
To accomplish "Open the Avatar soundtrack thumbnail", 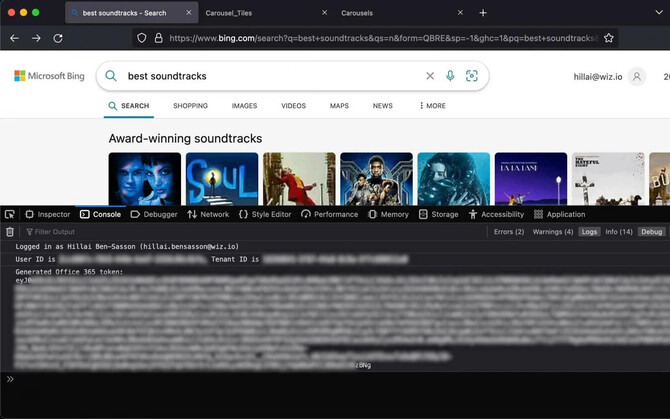I will (x=145, y=179).
